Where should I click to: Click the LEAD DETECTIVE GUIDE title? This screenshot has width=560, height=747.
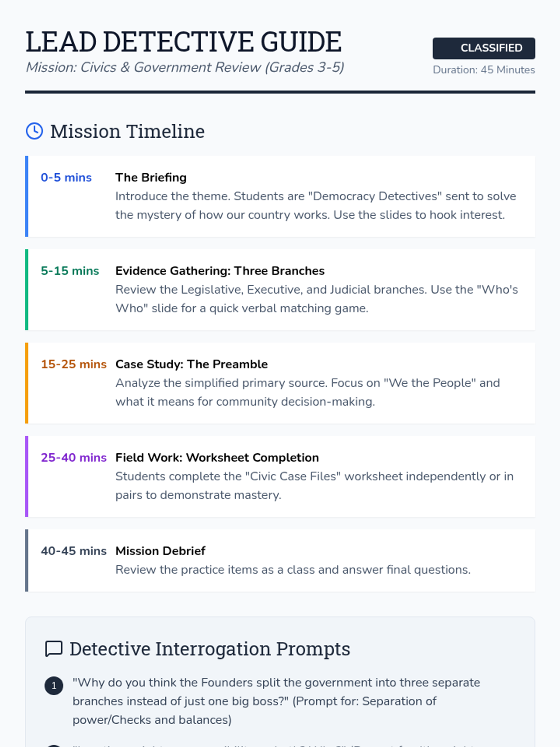(183, 42)
